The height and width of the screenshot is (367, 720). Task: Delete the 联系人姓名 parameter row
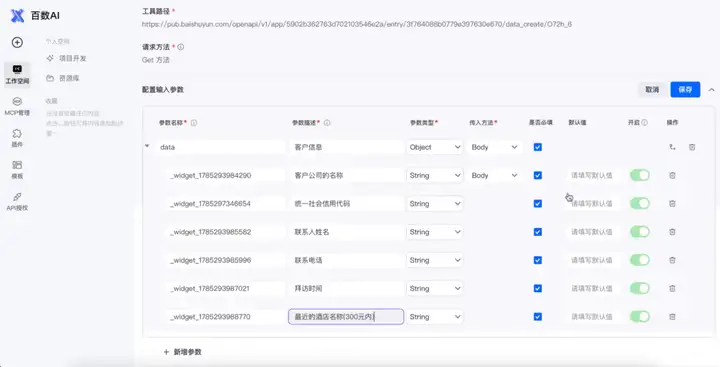(x=672, y=232)
